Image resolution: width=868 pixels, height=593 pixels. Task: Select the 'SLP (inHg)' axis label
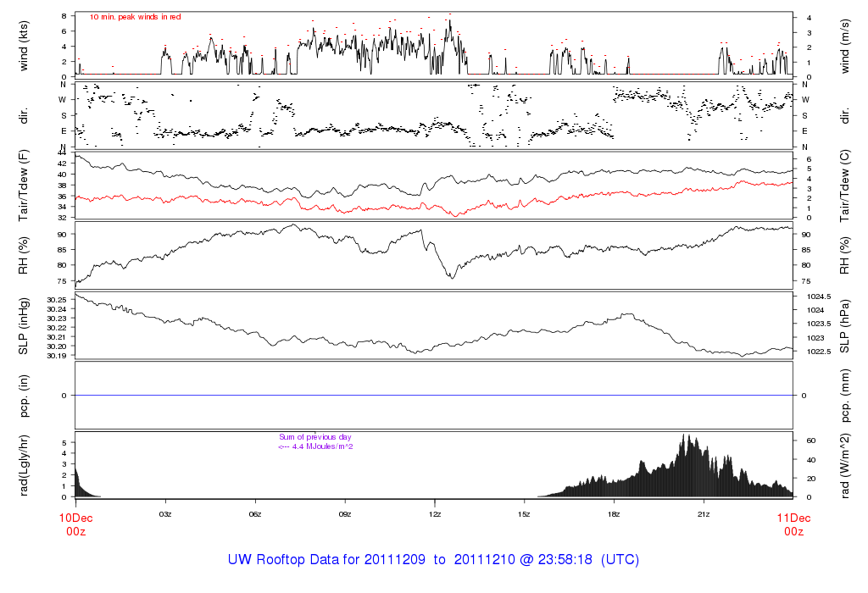[x=25, y=326]
